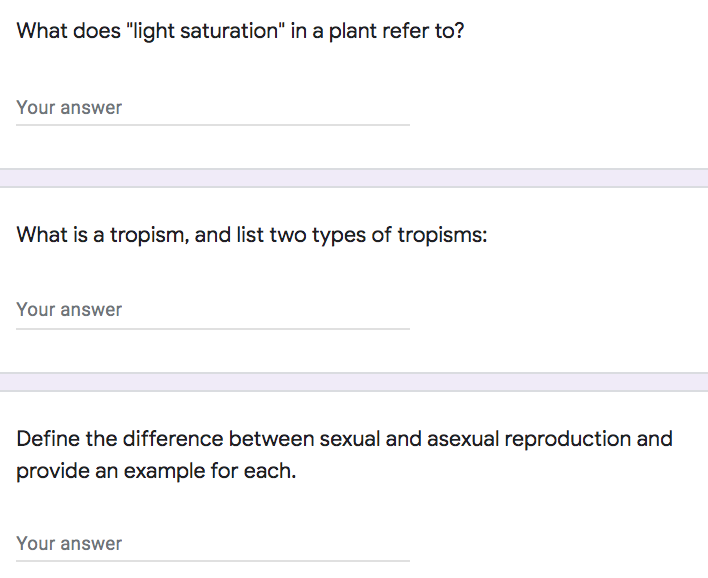The height and width of the screenshot is (578, 708).
Task: Click the 'provide an example for each' line
Action: click(x=156, y=470)
